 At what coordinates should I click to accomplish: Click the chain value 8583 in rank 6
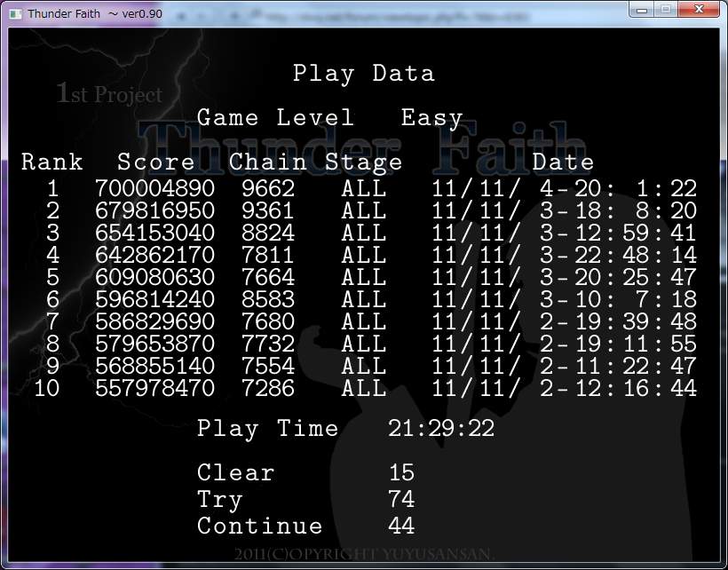pyautogui.click(x=268, y=300)
